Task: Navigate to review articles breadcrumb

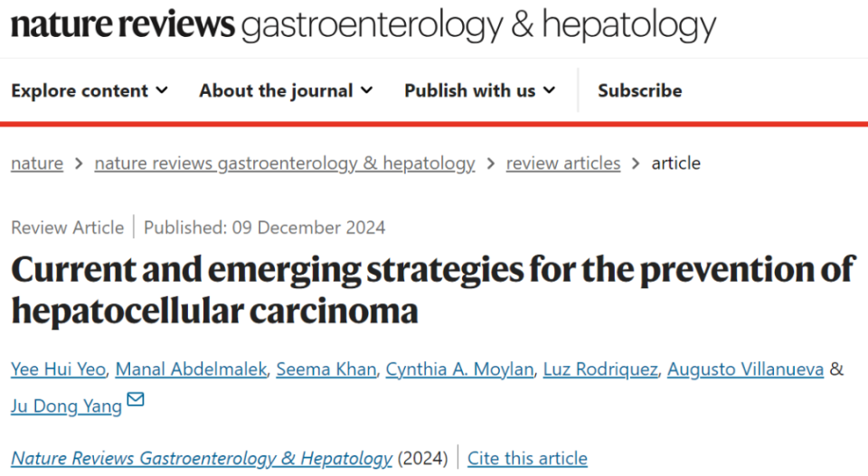Action: coord(562,163)
